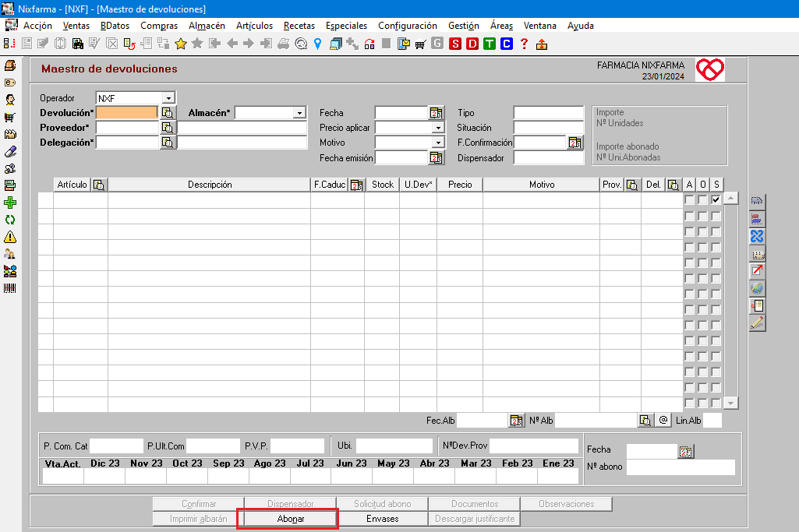The width and height of the screenshot is (799, 532).
Task: Click the red arrow export icon
Action: coord(757,270)
